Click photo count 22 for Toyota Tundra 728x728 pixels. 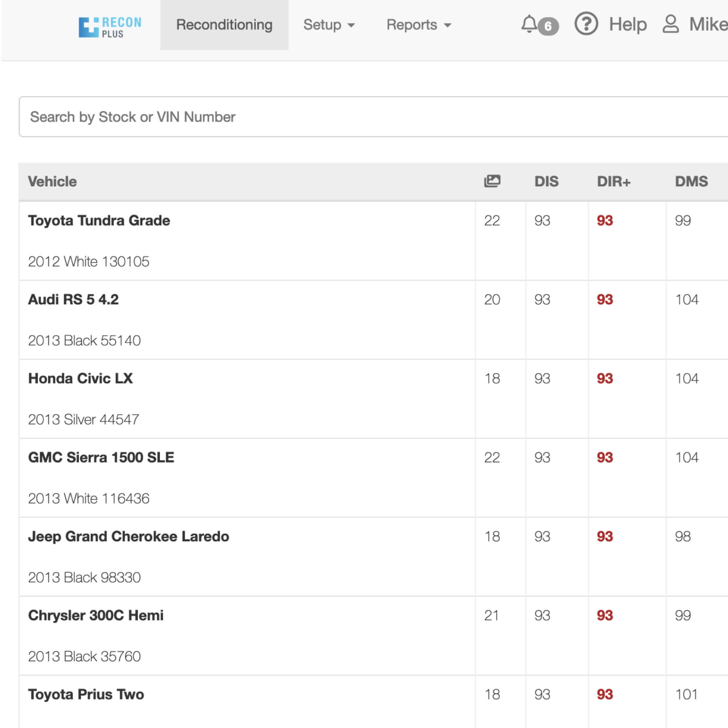pyautogui.click(x=492, y=221)
